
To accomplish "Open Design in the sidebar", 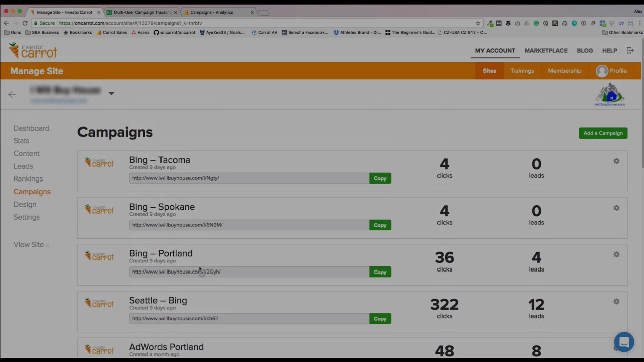I will 25,204.
